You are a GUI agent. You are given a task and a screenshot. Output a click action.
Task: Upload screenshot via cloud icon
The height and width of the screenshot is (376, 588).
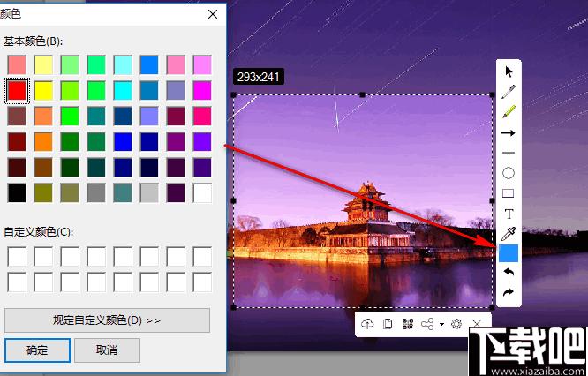click(367, 324)
